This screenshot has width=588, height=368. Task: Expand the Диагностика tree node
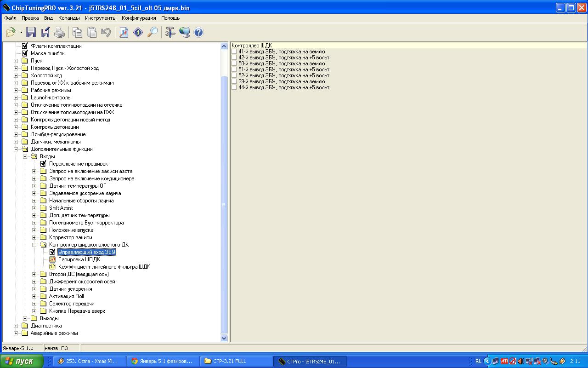pyautogui.click(x=16, y=326)
